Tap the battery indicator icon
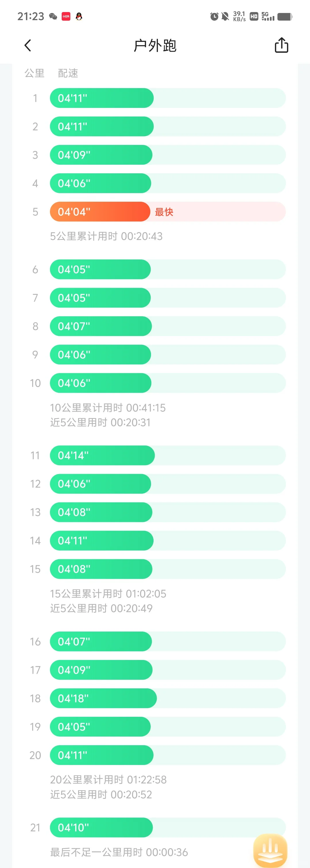The height and width of the screenshot is (868, 310). coord(285,17)
